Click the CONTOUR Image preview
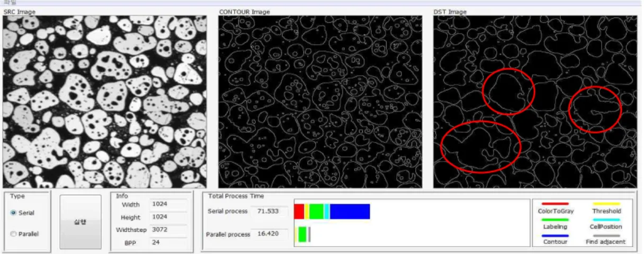Viewport: 644px width, 254px height. click(320, 102)
